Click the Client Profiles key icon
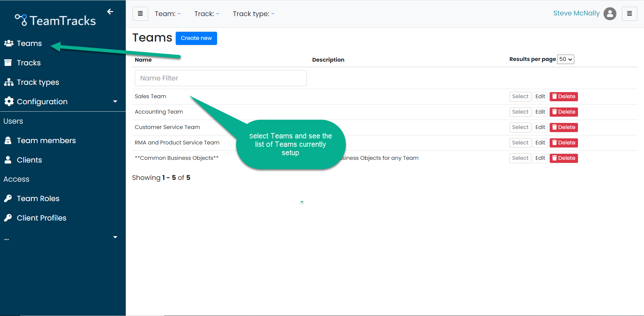 (8, 217)
